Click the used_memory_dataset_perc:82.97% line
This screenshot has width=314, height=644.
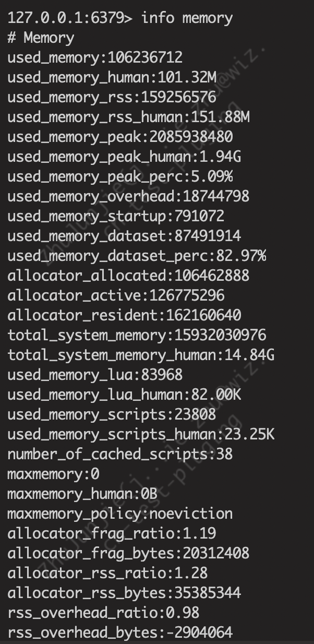[137, 256]
